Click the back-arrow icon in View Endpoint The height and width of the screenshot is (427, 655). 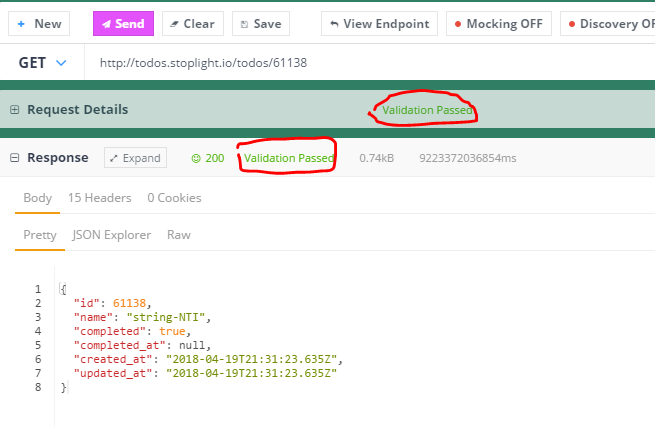(334, 24)
